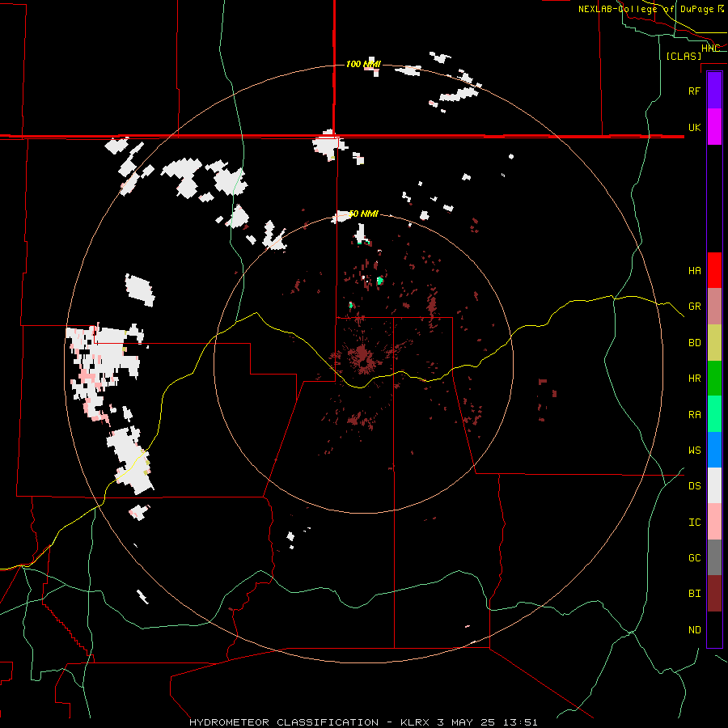Click the 100 NMI range ring label
Viewport: 728px width, 728px height.
363,64
